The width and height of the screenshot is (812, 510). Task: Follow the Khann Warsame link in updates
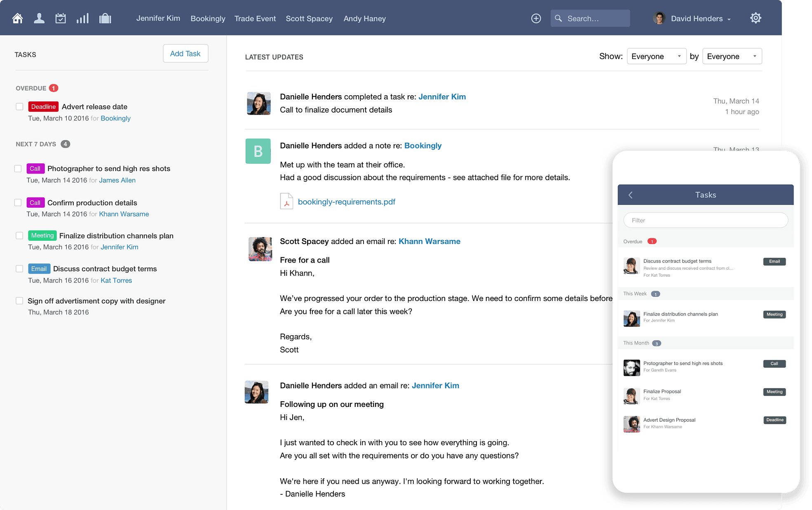[429, 241]
